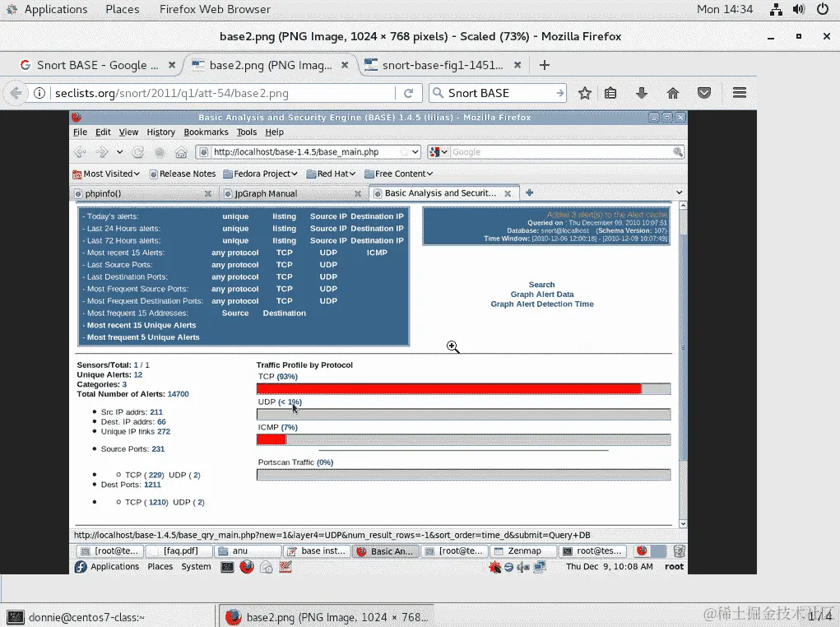Click the Graph Alert Detection Time link

tap(541, 304)
